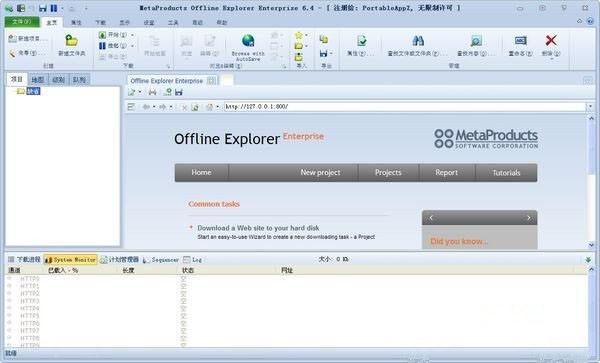Click the Home button on web page
This screenshot has width=600, height=363.
(202, 173)
